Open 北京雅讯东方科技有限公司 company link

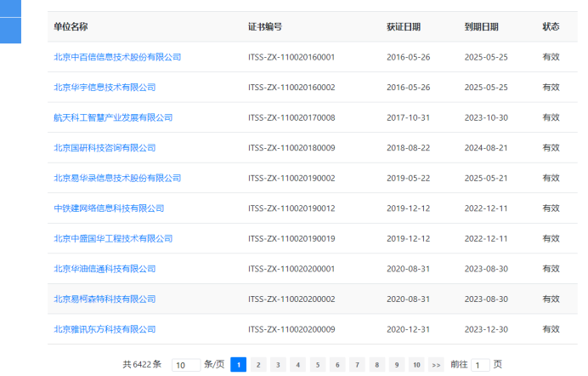105,329
